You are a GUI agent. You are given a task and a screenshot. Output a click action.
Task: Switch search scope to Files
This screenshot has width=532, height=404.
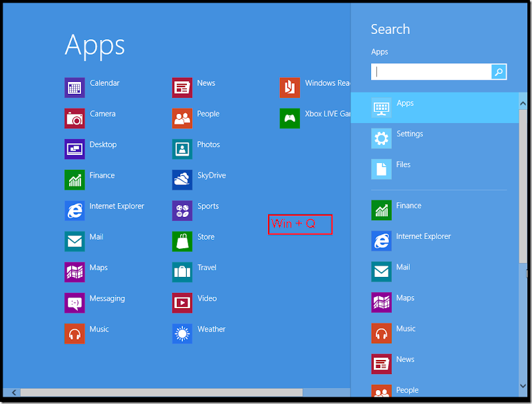point(435,169)
